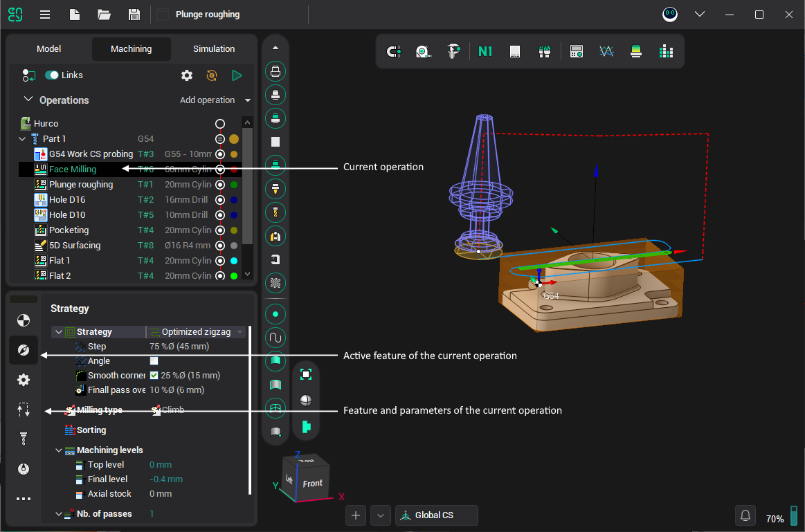Click the cyan color dot for Flat 1
The width and height of the screenshot is (805, 532).
pyautogui.click(x=234, y=261)
